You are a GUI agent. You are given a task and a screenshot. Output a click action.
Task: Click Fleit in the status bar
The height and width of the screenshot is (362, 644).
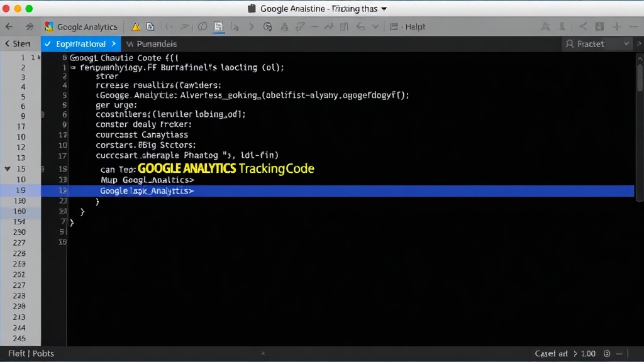tap(16, 353)
